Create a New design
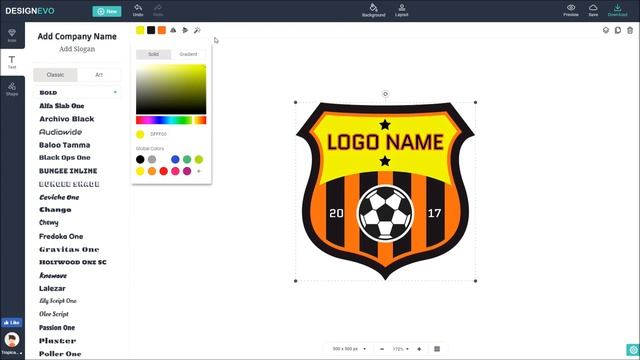640x360 pixels. [x=107, y=11]
